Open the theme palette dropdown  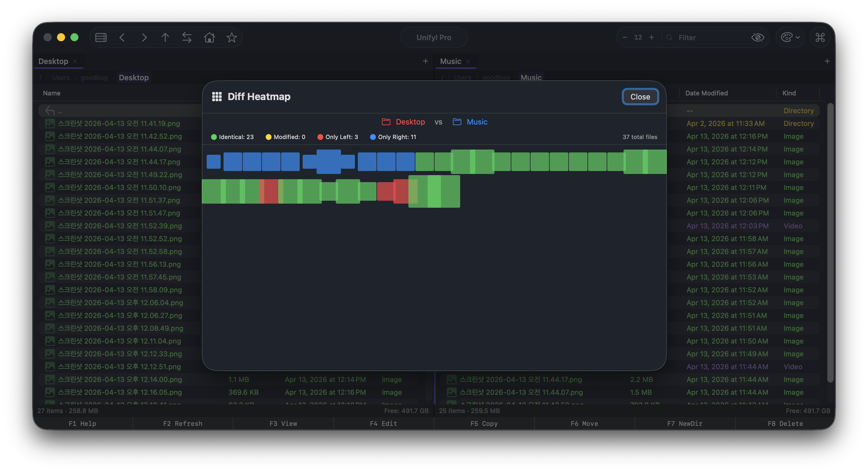(790, 38)
